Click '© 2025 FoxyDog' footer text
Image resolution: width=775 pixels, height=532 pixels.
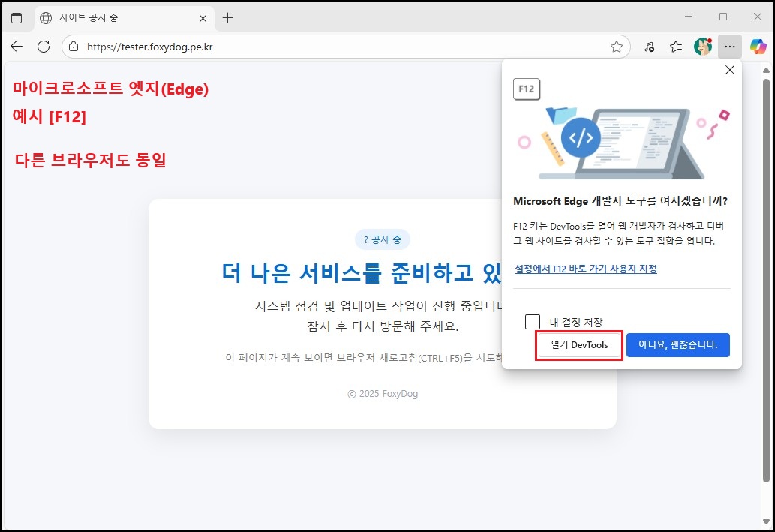click(x=383, y=394)
